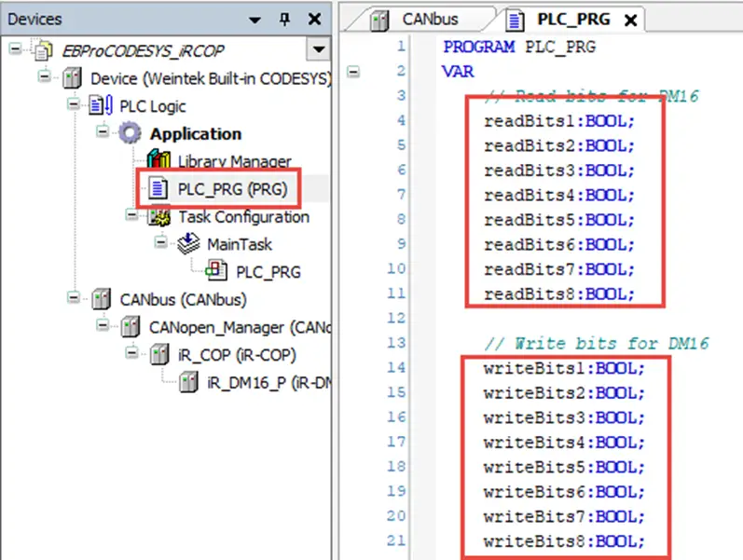Click the MainTask icon
This screenshot has width=743, height=560.
point(188,243)
